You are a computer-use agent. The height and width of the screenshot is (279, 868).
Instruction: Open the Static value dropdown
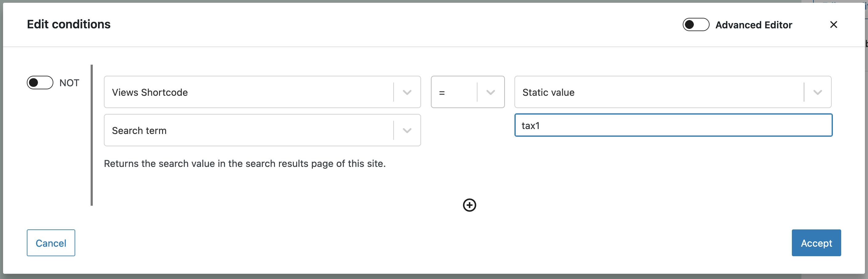[659, 92]
